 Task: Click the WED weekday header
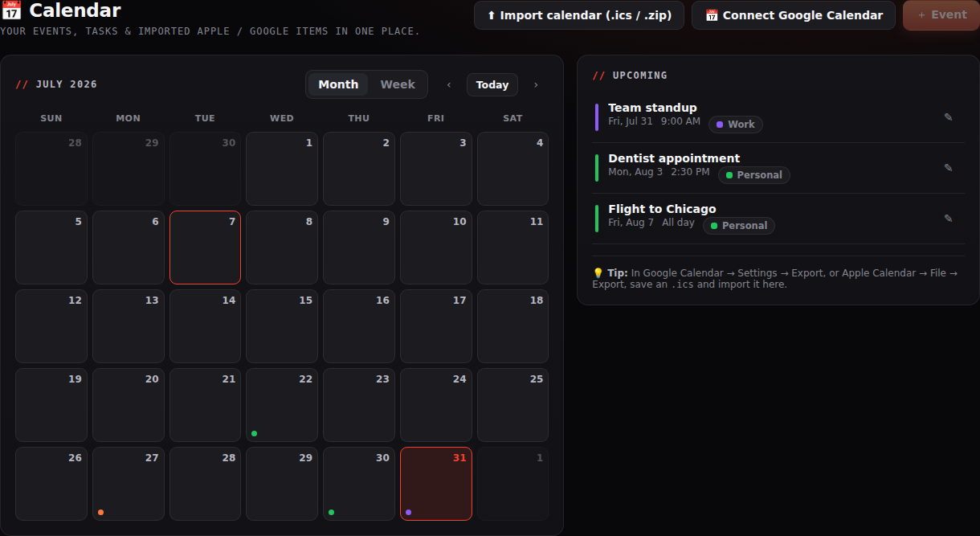pyautogui.click(x=282, y=118)
